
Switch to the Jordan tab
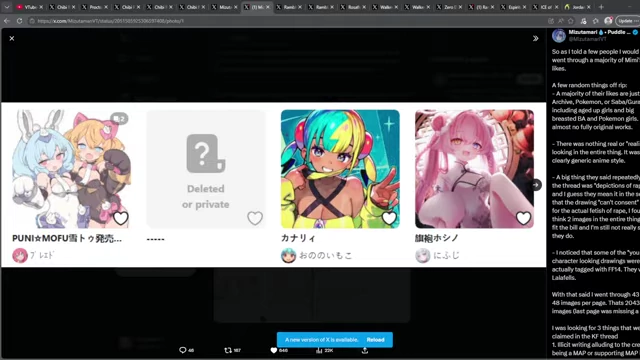[x=578, y=7]
